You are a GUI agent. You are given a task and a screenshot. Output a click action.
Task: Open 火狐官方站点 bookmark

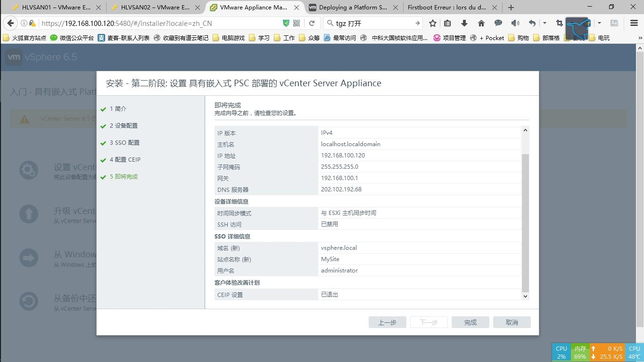(x=25, y=38)
